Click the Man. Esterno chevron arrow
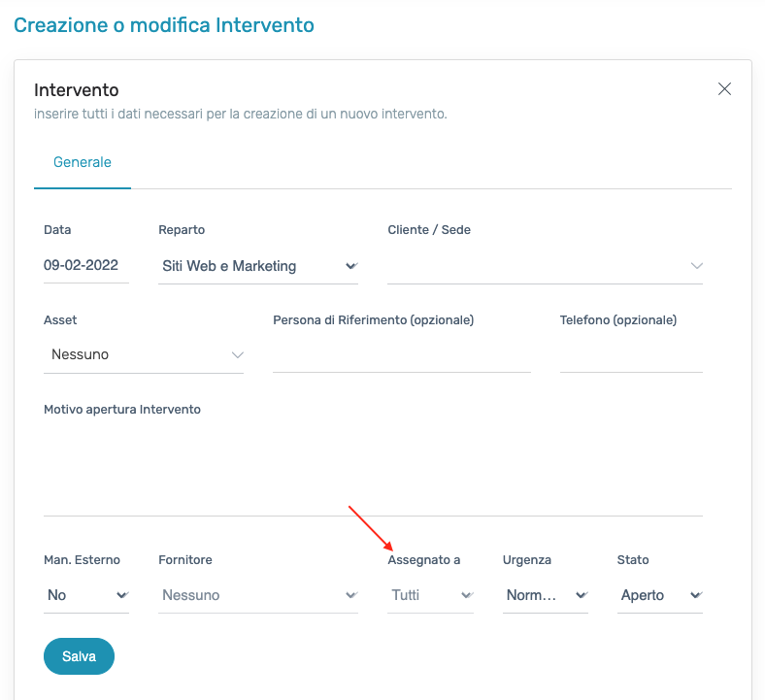 122,595
